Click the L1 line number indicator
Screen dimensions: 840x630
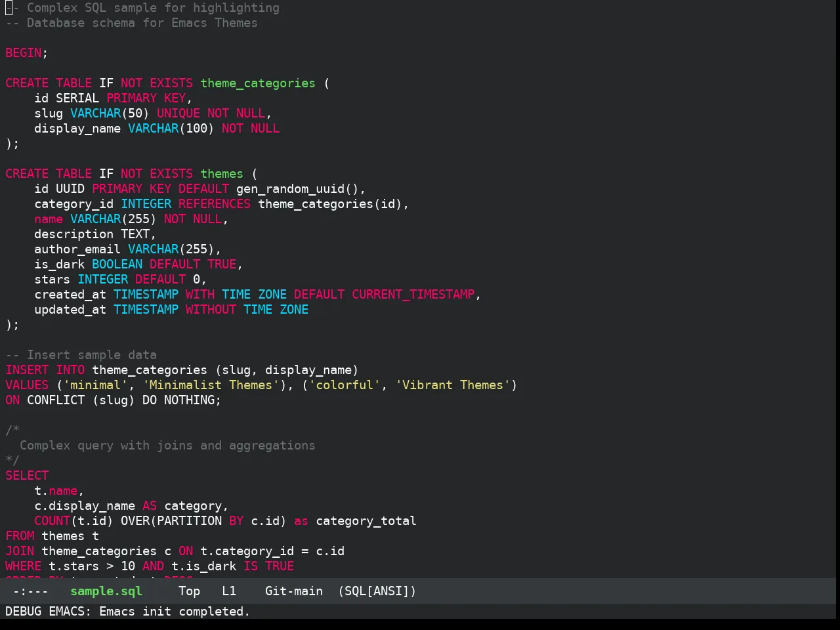tap(228, 591)
